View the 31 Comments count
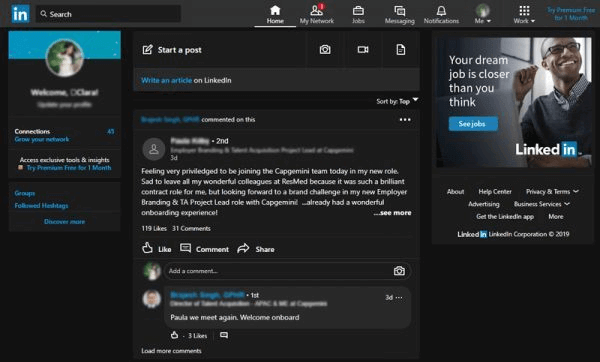 click(191, 228)
